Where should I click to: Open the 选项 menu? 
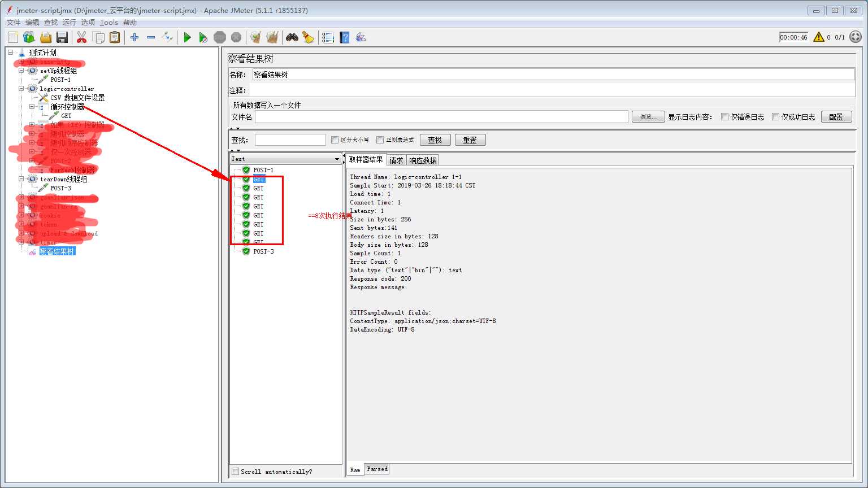click(88, 23)
